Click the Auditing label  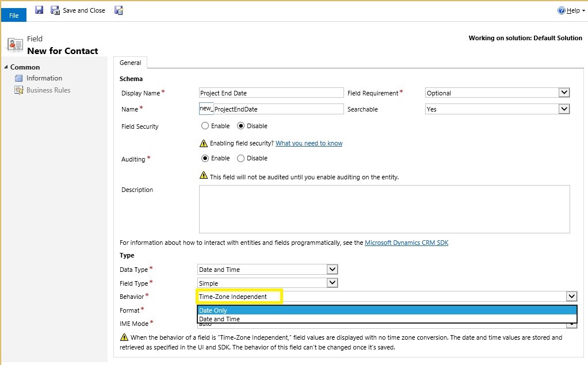click(133, 159)
